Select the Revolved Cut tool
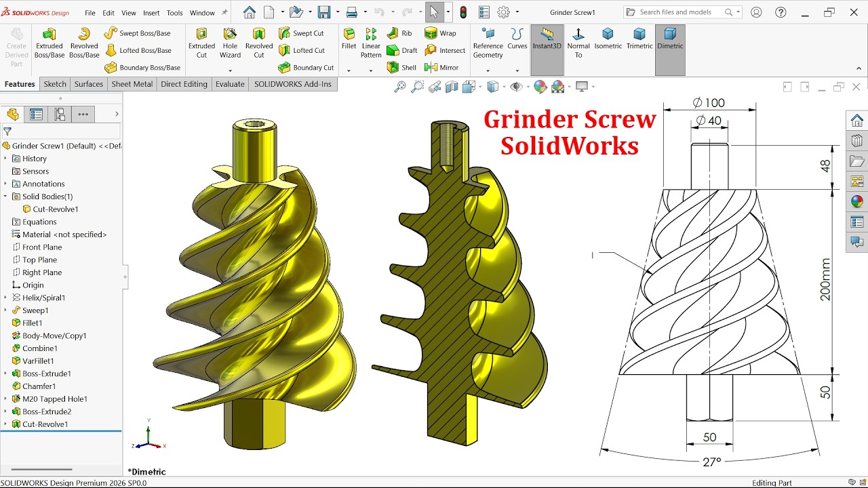This screenshot has height=488, width=868. (x=259, y=43)
